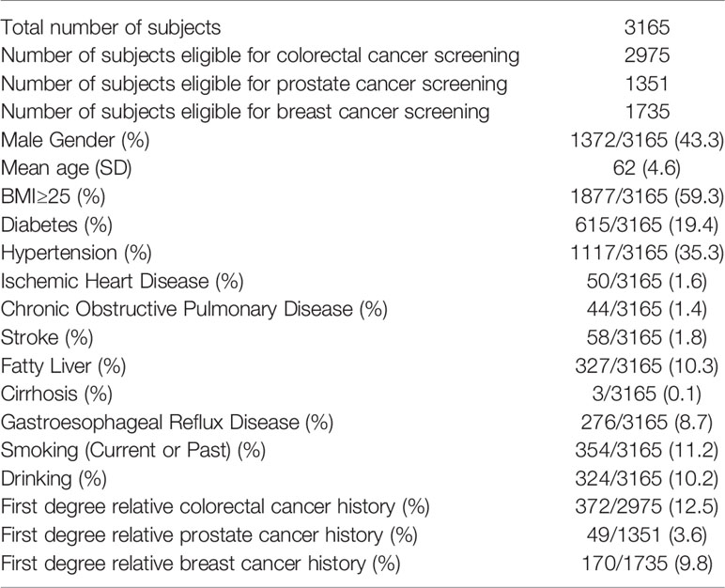This screenshot has width=725, height=588.
Task: Click the Diabetes value 615/3165 (19.4)
Action: click(x=647, y=224)
